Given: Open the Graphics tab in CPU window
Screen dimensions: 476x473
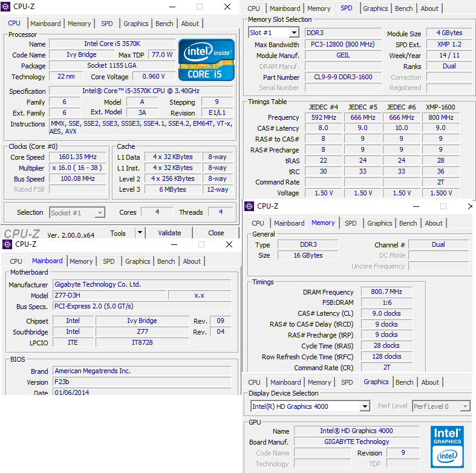Looking at the screenshot, I should point(135,24).
